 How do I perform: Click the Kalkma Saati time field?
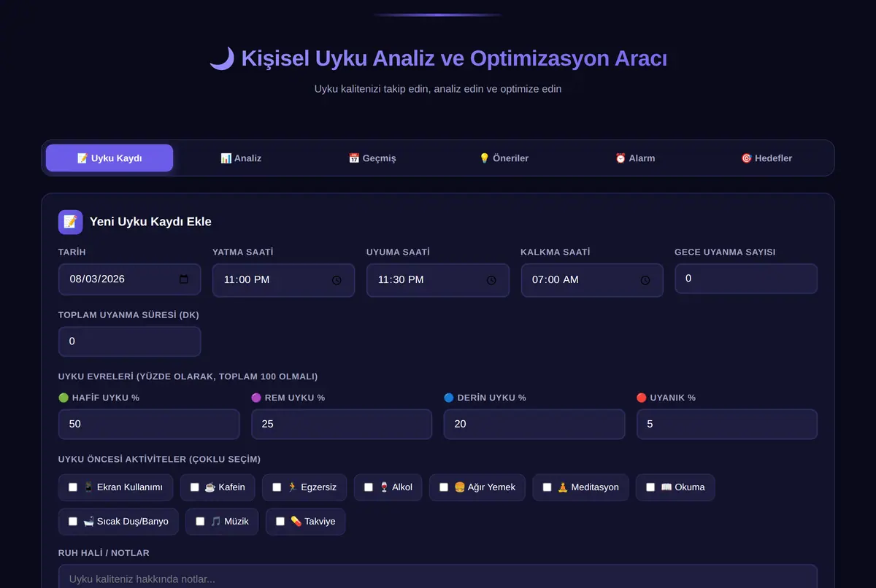click(592, 280)
